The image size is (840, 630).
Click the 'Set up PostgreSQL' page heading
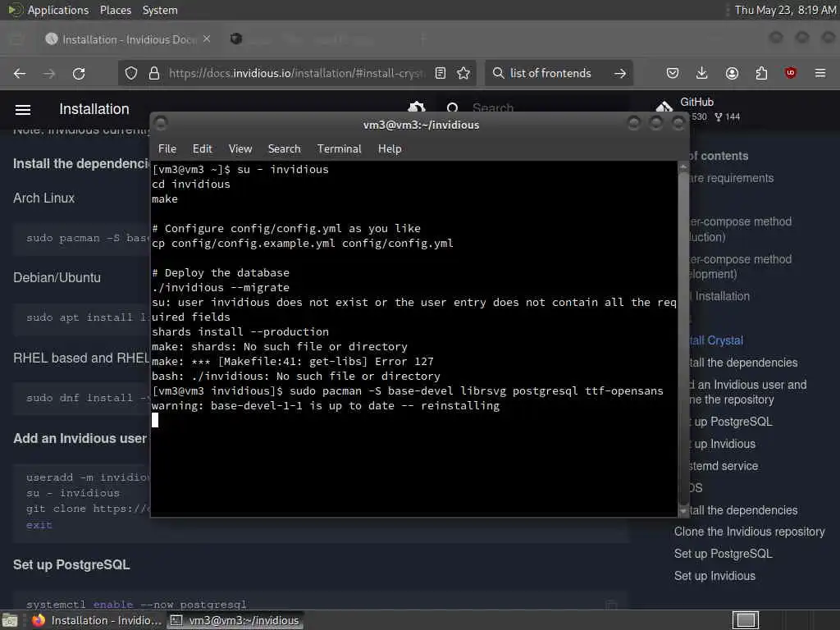point(71,564)
